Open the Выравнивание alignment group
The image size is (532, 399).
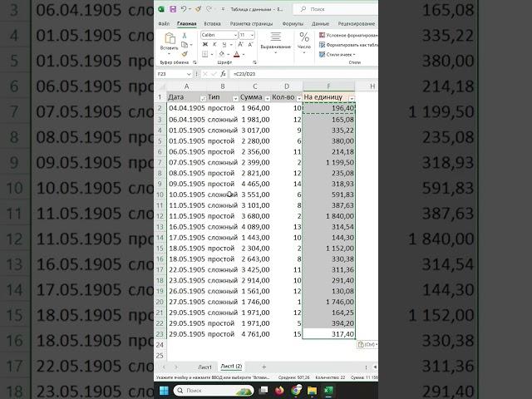(275, 42)
